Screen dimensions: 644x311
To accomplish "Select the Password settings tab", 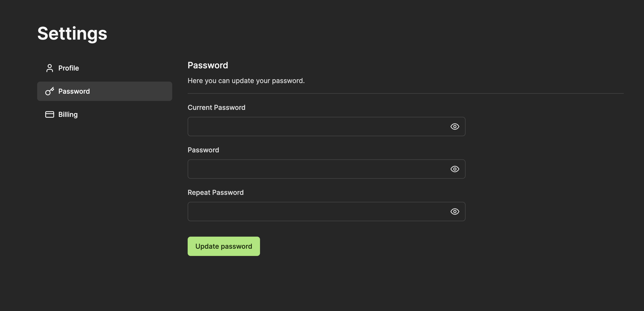I will click(74, 91).
